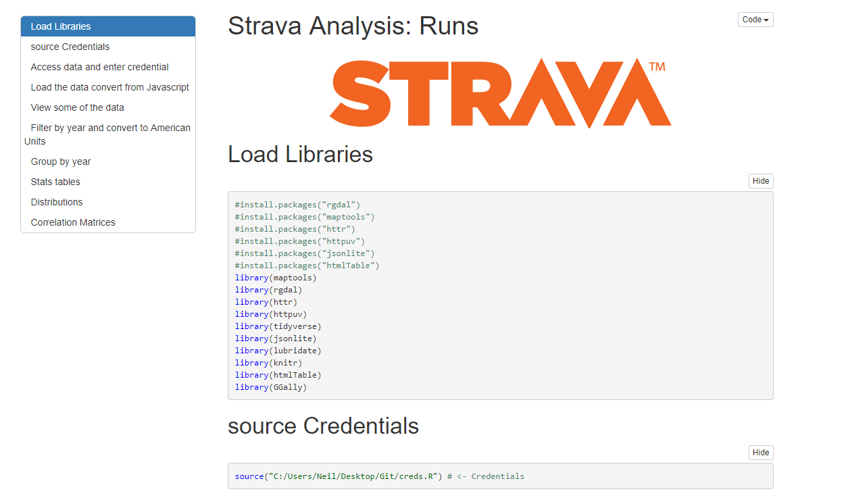This screenshot has width=850, height=504.
Task: Hide the Load Libraries code chunk
Action: click(x=761, y=181)
